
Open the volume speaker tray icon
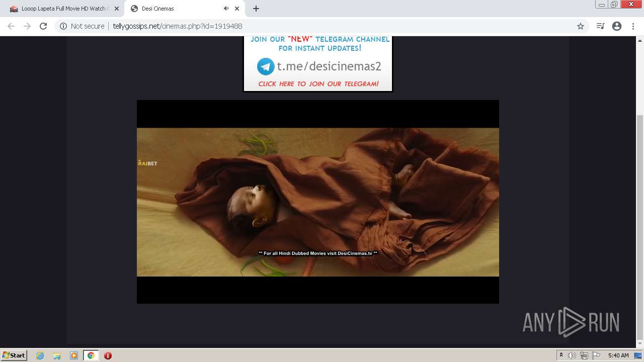tap(572, 355)
